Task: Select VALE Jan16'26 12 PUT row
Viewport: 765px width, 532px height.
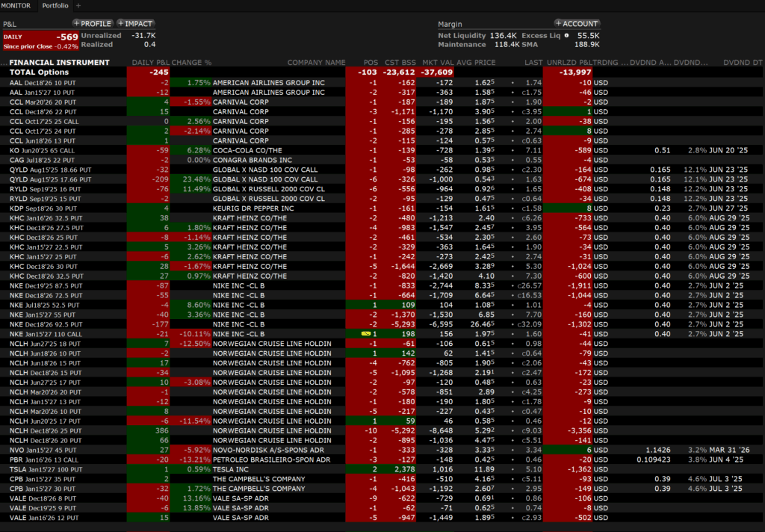Action: point(382,517)
